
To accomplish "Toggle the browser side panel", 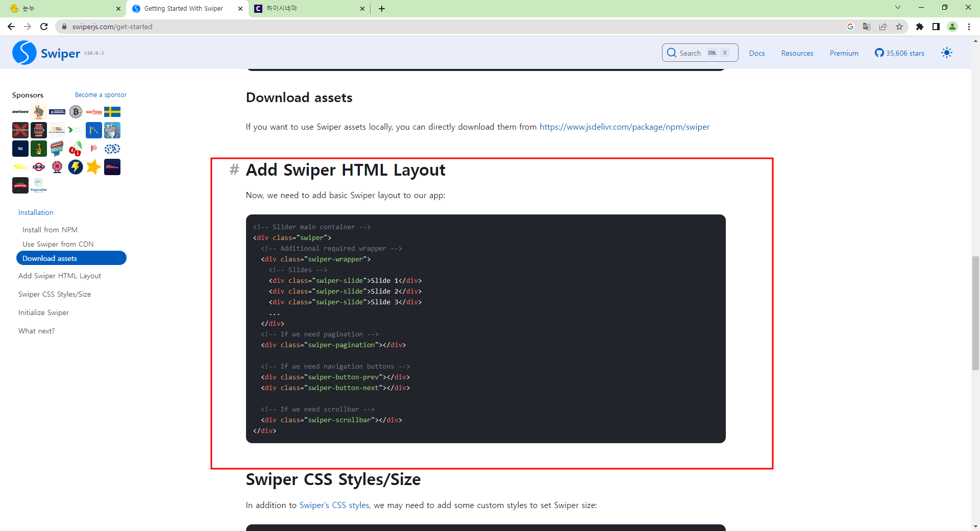I will point(936,27).
